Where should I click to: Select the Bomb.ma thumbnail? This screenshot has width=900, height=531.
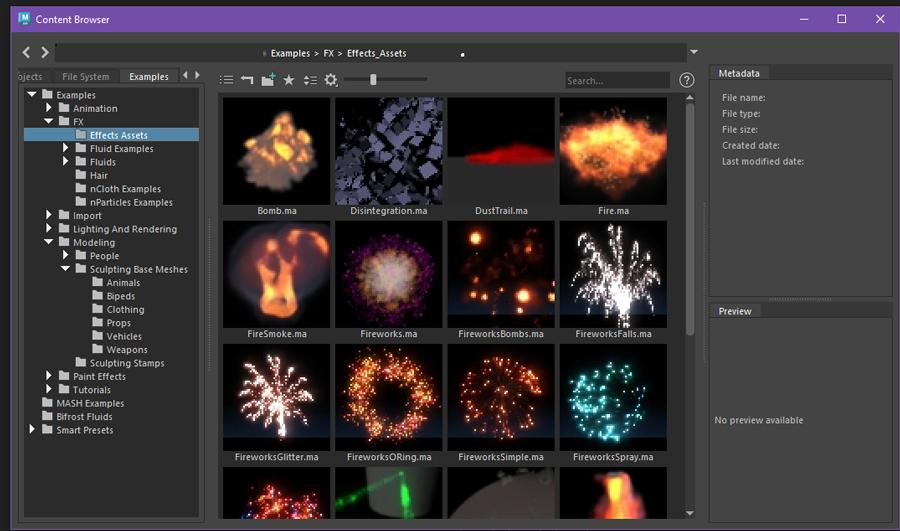(x=277, y=151)
